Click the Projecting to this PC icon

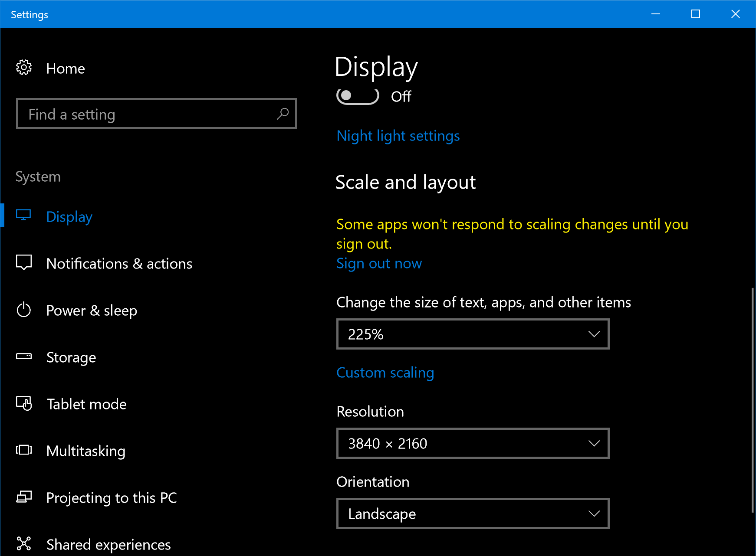point(24,497)
